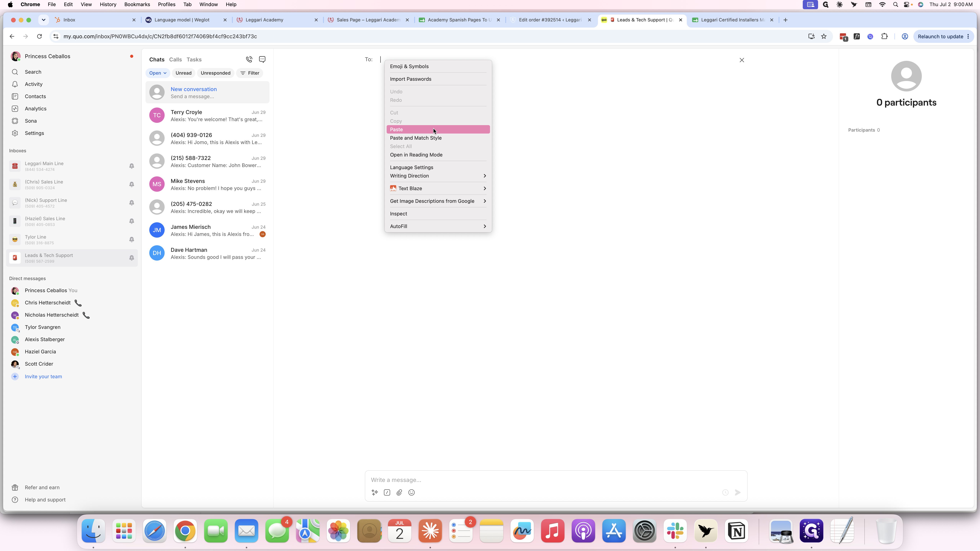This screenshot has width=980, height=551.
Task: Choose Paste and Match Style
Action: 438,138
